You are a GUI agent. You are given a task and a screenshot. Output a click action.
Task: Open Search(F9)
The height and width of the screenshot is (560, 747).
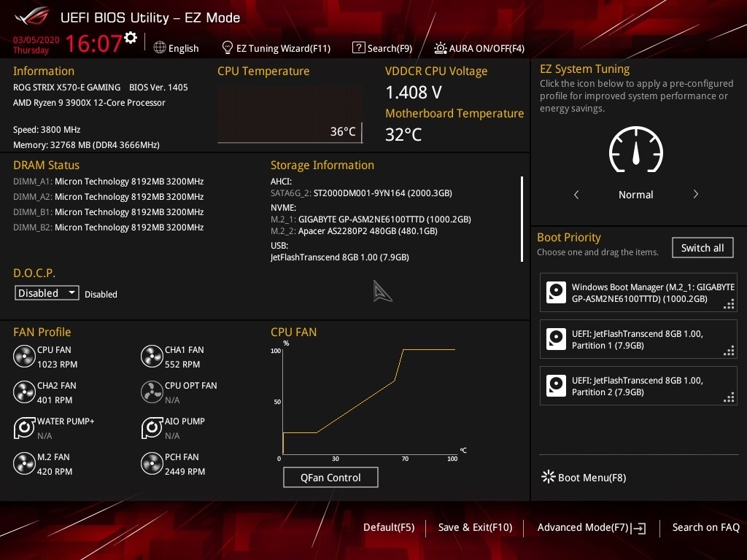[382, 48]
